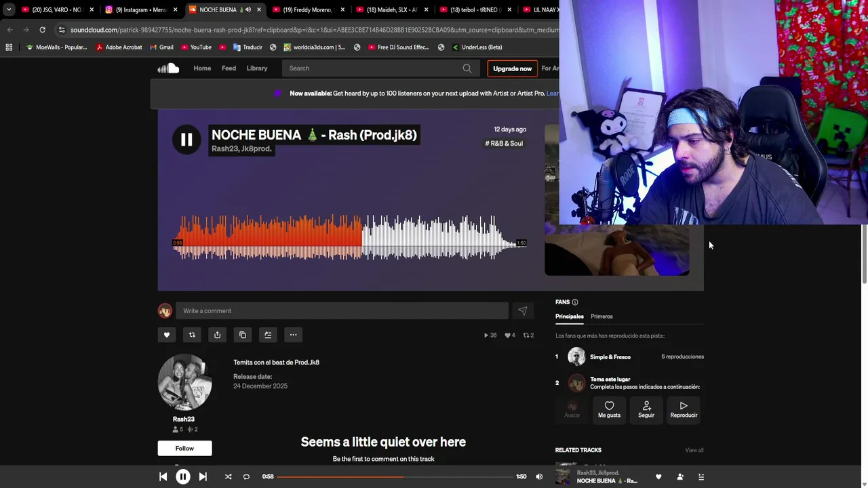Screen dimensions: 868x488
Task: Seek using bottom progress bar
Action: click(395, 476)
